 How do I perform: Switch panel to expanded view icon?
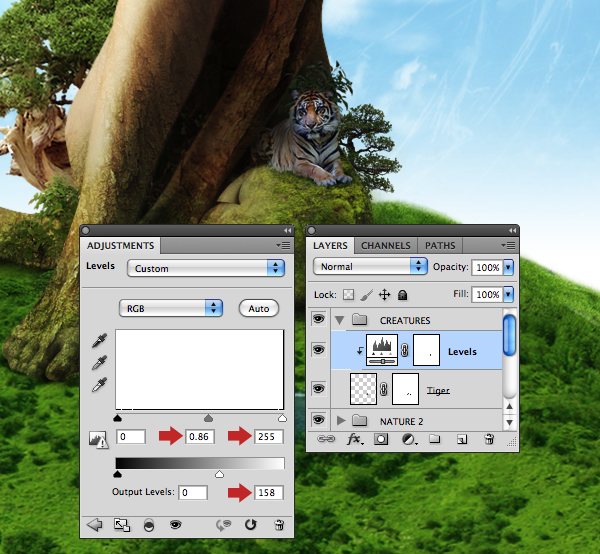[x=122, y=525]
